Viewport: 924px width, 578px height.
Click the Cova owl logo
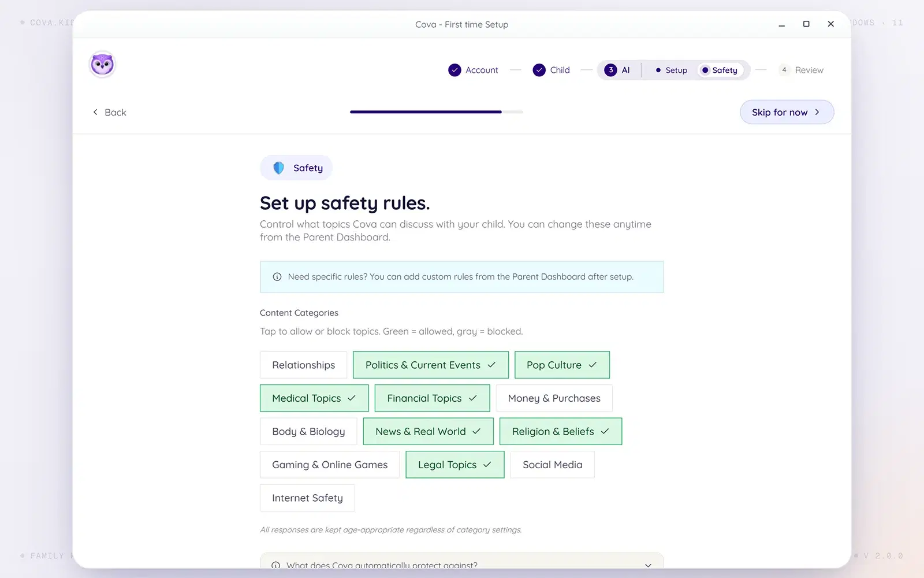pyautogui.click(x=102, y=64)
